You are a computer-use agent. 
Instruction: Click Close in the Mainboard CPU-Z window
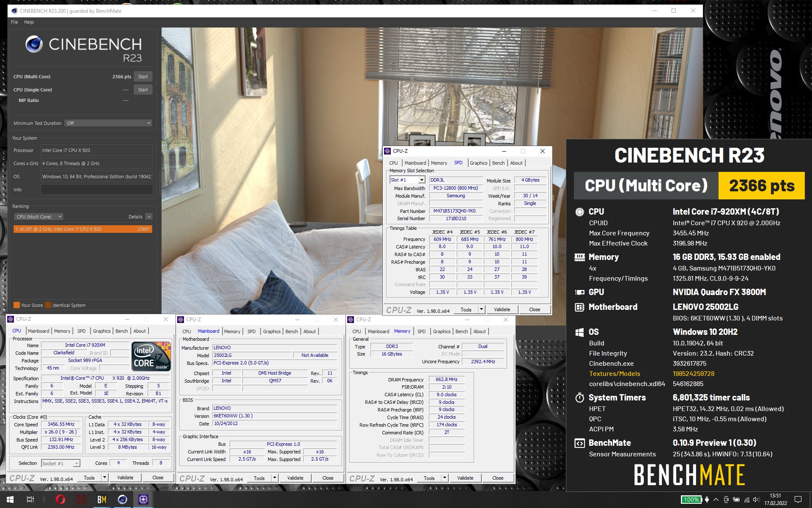(x=328, y=478)
